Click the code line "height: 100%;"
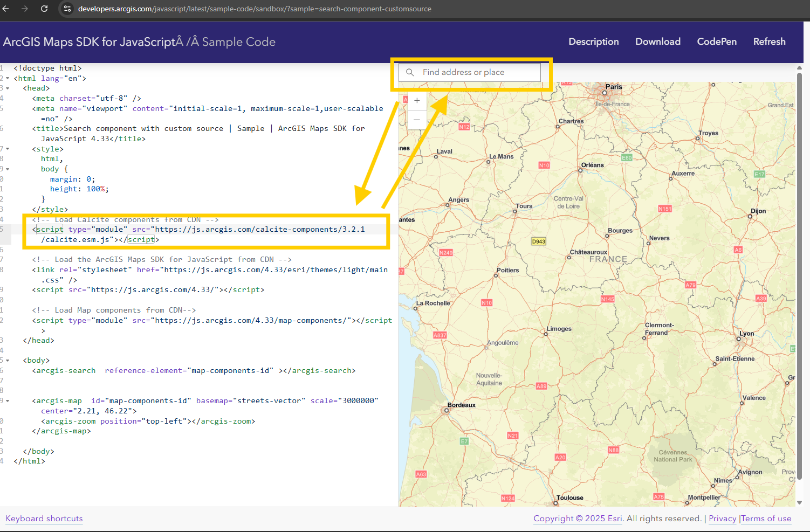Screen dimensions: 810x532 (x=79, y=189)
